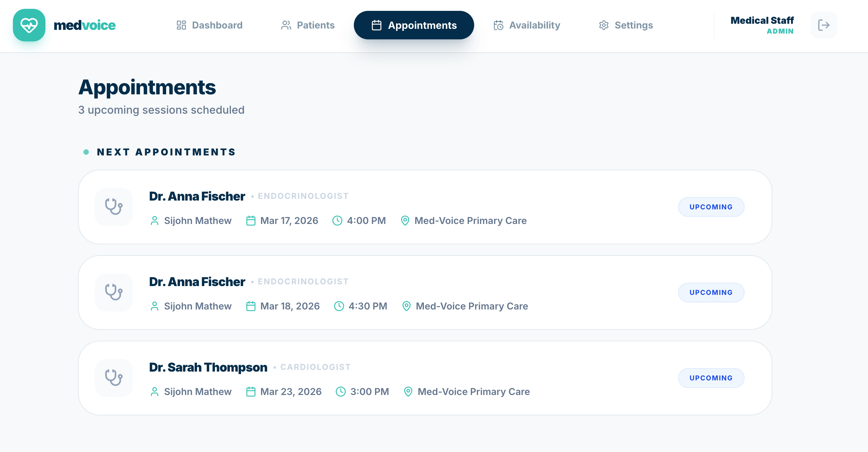868x452 pixels.
Task: Select the Appointments tab
Action: tap(414, 25)
